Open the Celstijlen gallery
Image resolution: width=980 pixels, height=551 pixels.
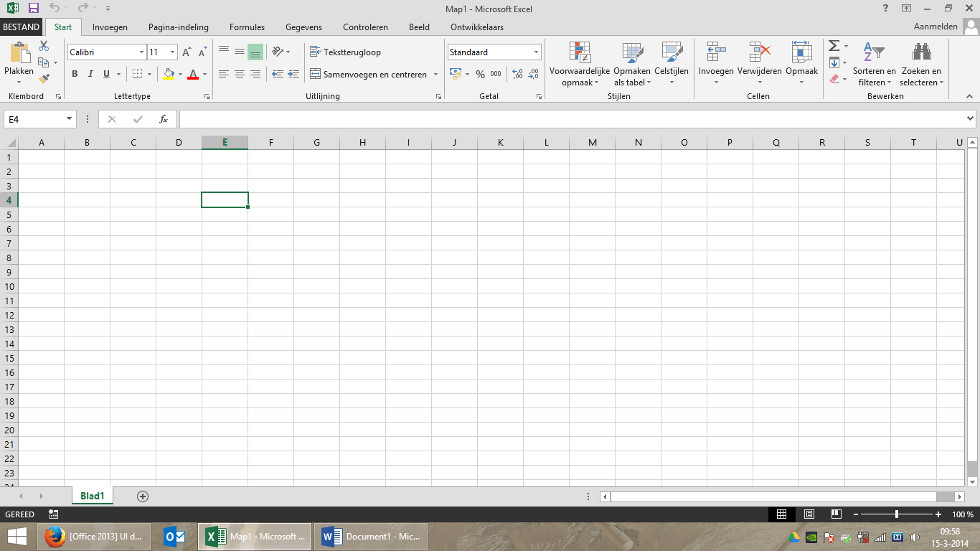pos(672,64)
